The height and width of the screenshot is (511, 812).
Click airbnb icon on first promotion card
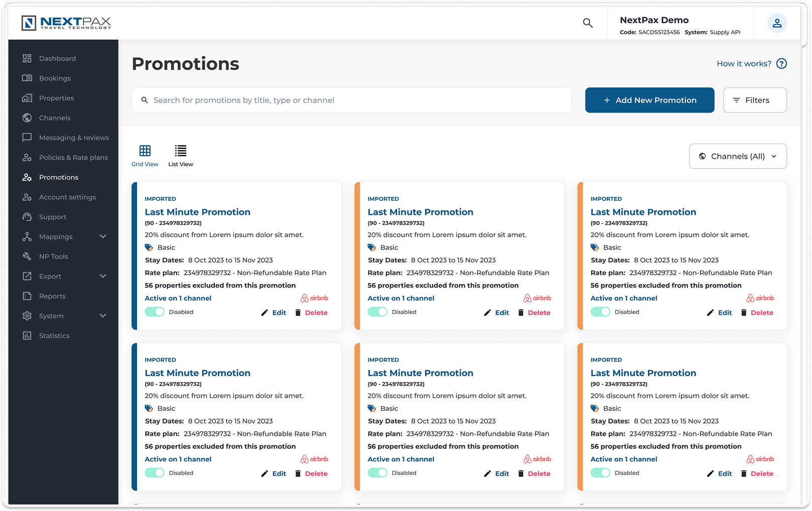[x=314, y=298]
